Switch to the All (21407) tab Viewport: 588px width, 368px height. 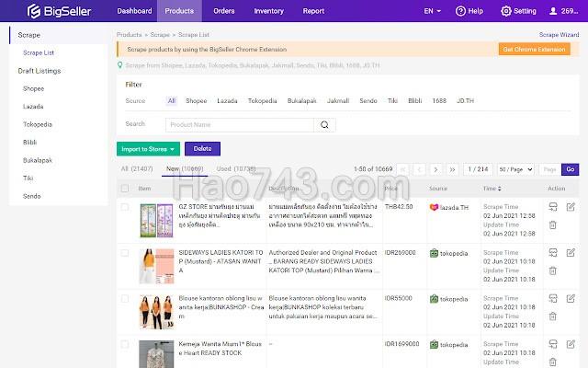(x=137, y=169)
